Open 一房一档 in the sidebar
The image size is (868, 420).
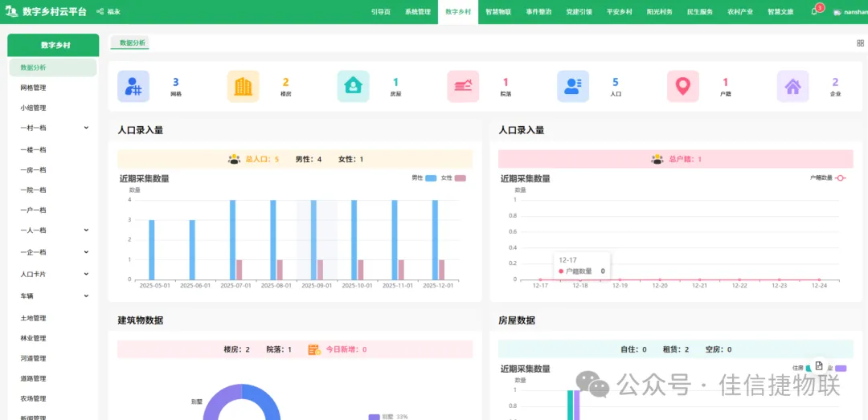pyautogui.click(x=53, y=170)
